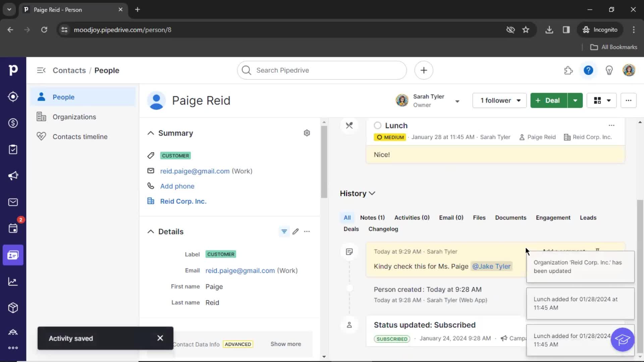Image resolution: width=644 pixels, height=362 pixels.
Task: Open Products cube icon in sidebar
Action: click(x=13, y=308)
